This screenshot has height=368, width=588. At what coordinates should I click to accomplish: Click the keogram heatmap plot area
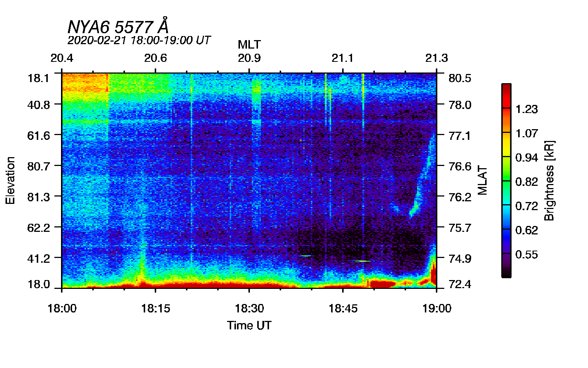click(249, 180)
